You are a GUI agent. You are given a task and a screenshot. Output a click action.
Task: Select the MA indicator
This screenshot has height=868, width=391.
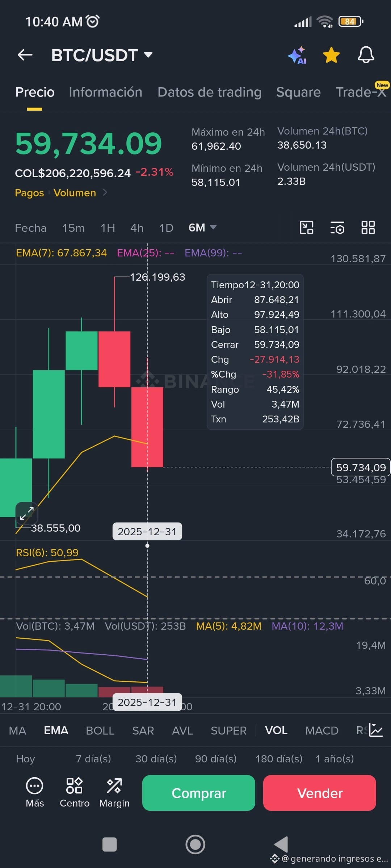(x=17, y=731)
